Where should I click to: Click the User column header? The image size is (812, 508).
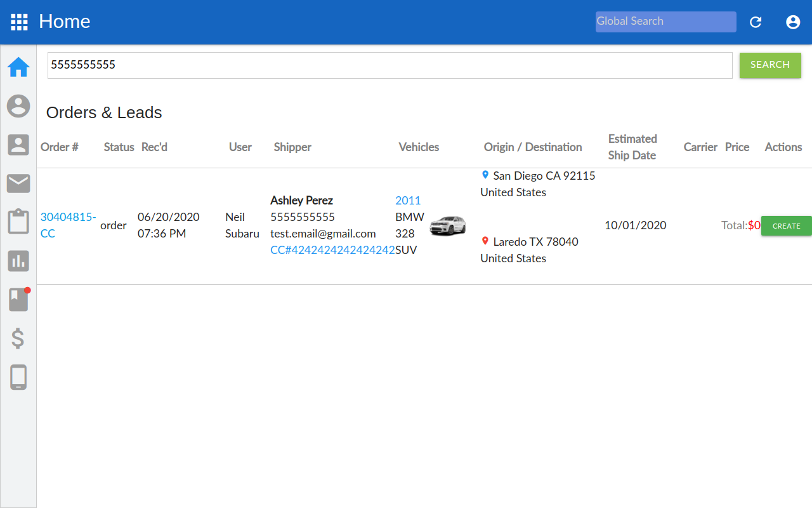(x=240, y=147)
